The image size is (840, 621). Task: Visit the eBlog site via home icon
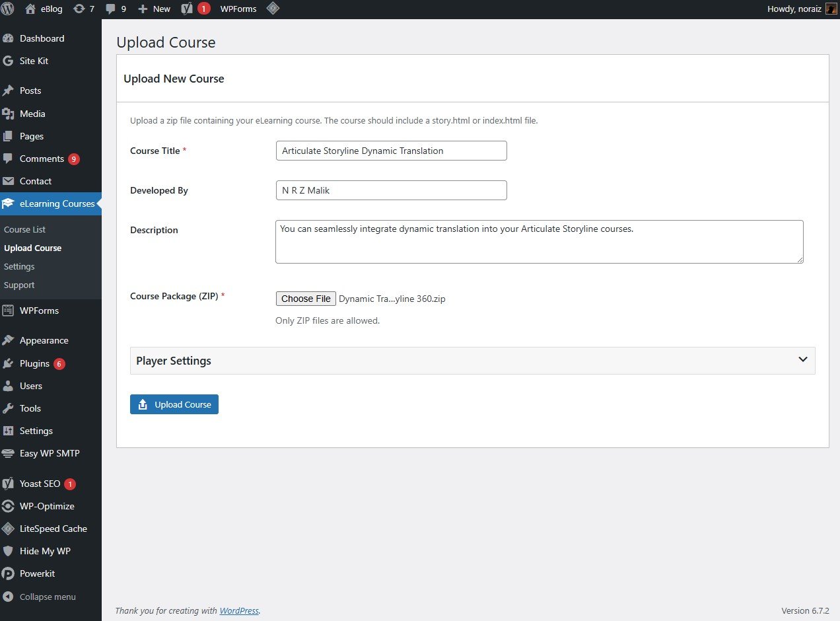30,9
